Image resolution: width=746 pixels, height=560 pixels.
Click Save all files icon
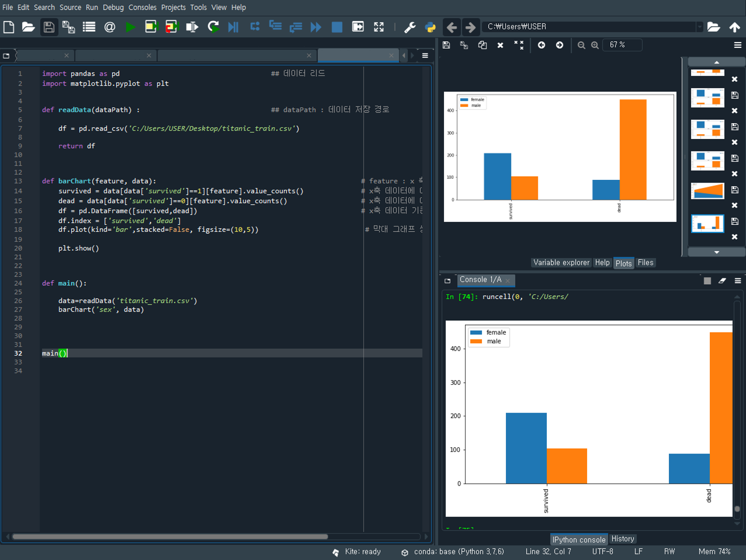pyautogui.click(x=69, y=27)
